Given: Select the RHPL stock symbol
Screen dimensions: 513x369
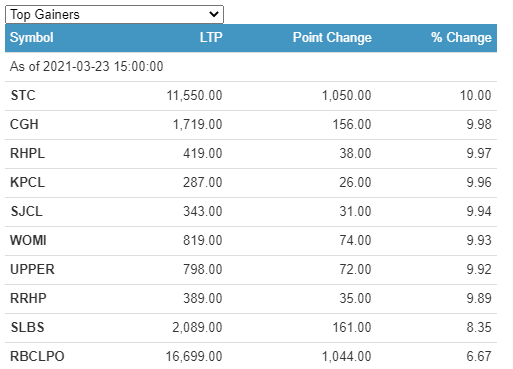Looking at the screenshot, I should pyautogui.click(x=28, y=153).
